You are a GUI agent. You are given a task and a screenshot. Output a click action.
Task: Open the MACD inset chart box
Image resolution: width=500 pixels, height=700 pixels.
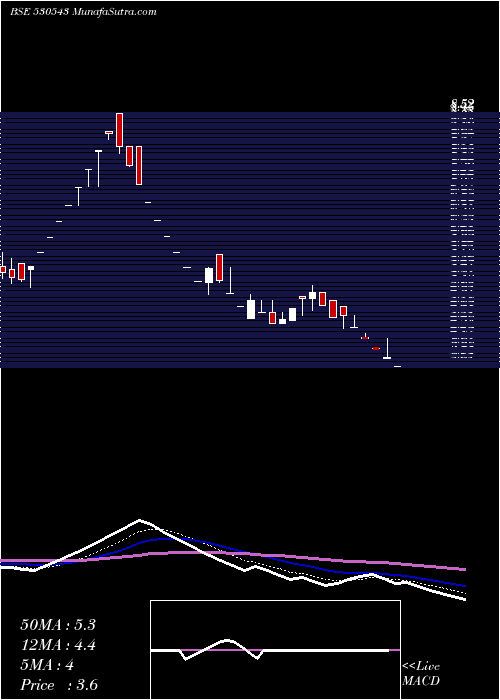pyautogui.click(x=275, y=650)
